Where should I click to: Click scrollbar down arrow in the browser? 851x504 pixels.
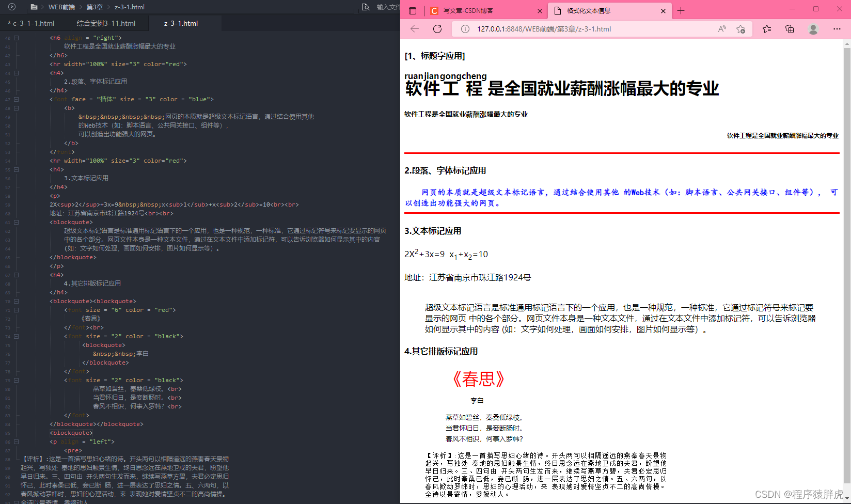[x=847, y=498]
